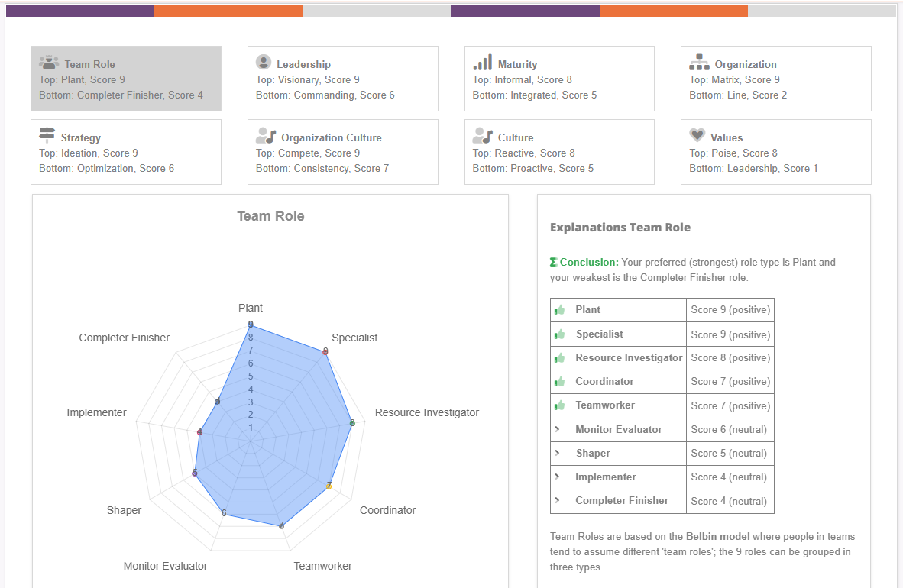This screenshot has height=588, width=903.
Task: Click the Values heart icon
Action: (697, 136)
